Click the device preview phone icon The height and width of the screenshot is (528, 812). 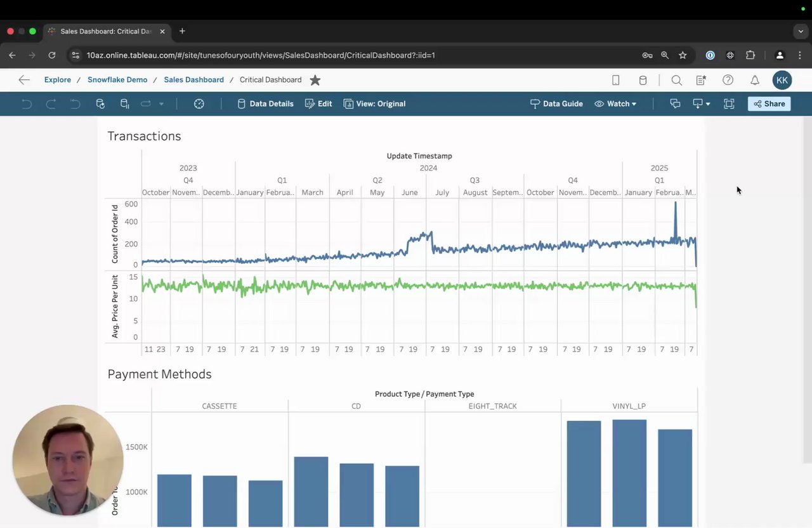pyautogui.click(x=615, y=80)
